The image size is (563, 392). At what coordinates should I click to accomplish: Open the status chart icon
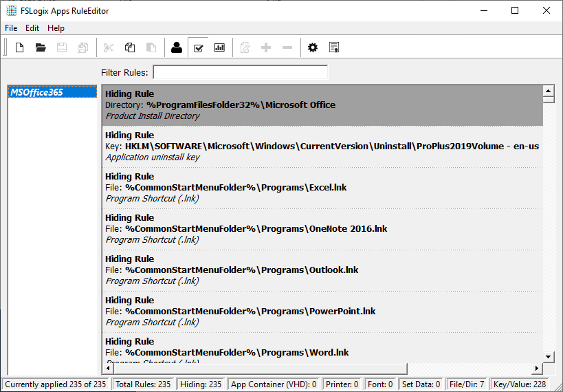click(x=219, y=47)
